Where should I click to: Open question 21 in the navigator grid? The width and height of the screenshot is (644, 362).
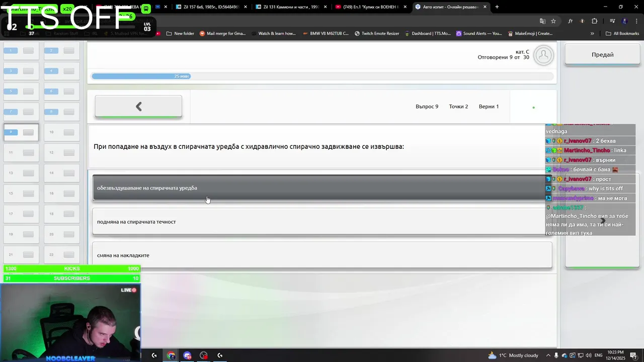[x=21, y=254]
